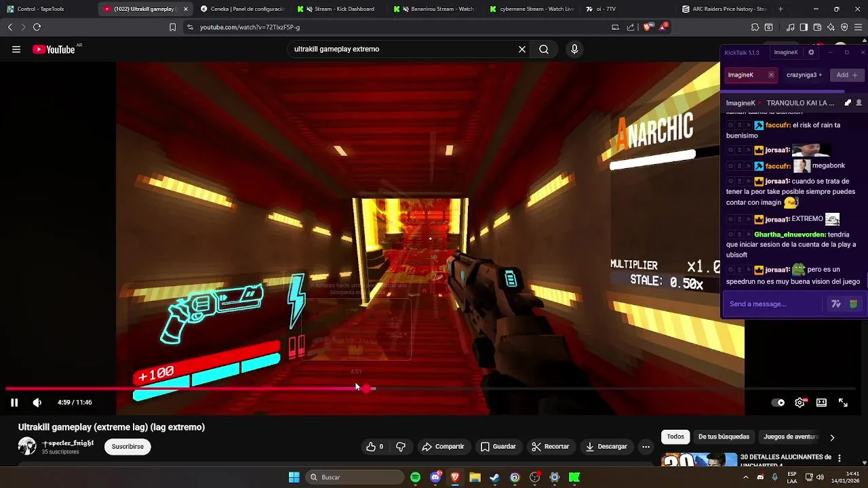The width and height of the screenshot is (868, 488).
Task: Bookmark this page in address bar
Action: click(x=172, y=27)
